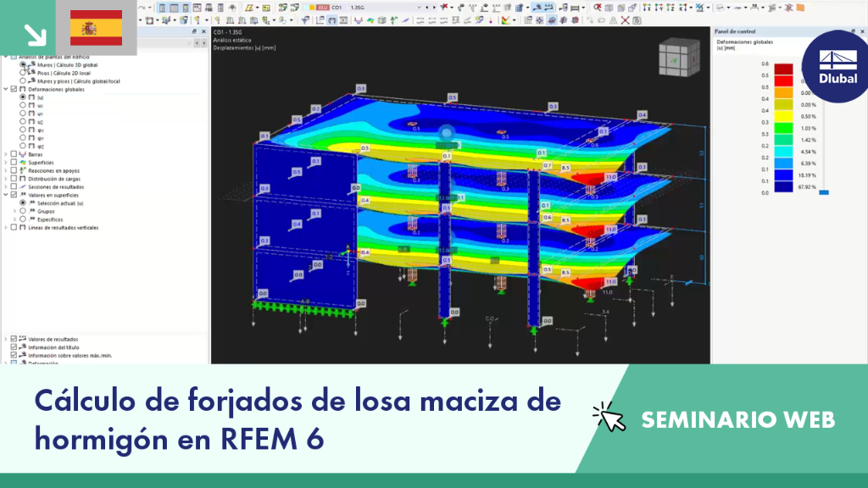Click the Dlubal logo badge

(837, 66)
